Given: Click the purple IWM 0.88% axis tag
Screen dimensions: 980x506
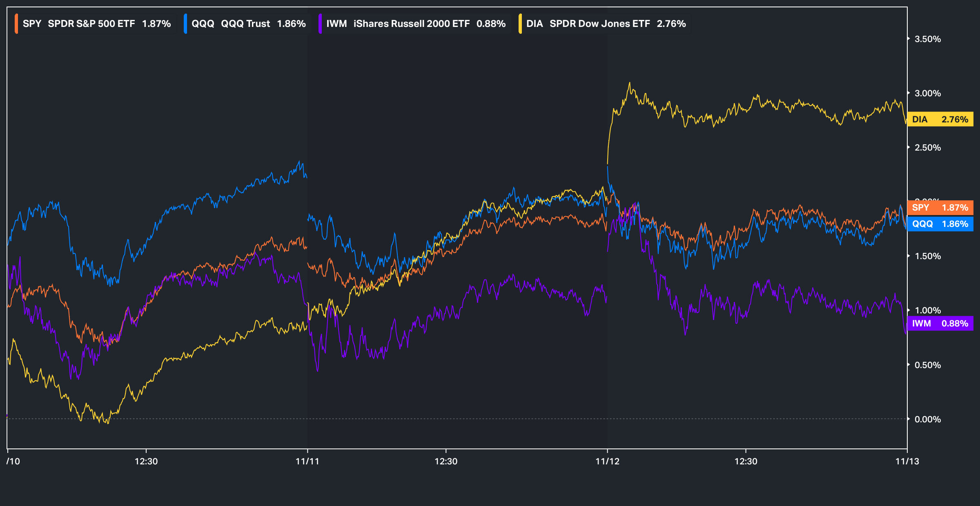Looking at the screenshot, I should [x=940, y=323].
